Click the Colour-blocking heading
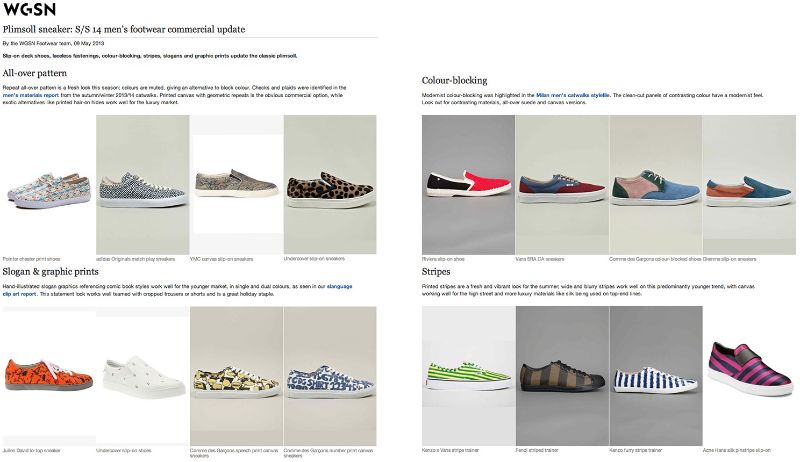 tap(454, 80)
